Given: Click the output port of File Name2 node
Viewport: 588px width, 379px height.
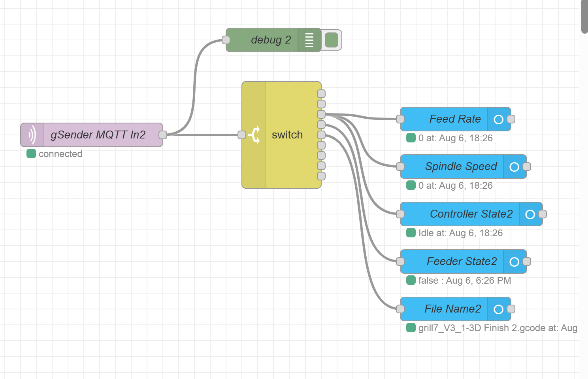Looking at the screenshot, I should [511, 309].
